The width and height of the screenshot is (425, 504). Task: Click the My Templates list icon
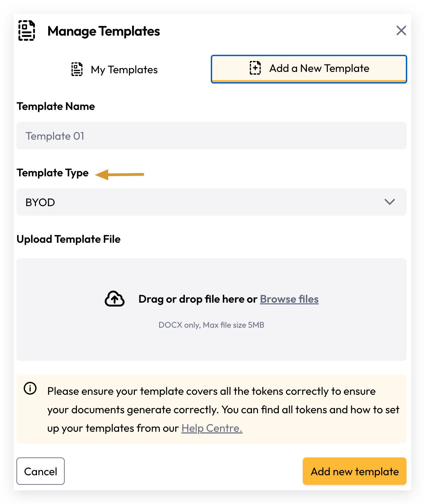click(77, 69)
